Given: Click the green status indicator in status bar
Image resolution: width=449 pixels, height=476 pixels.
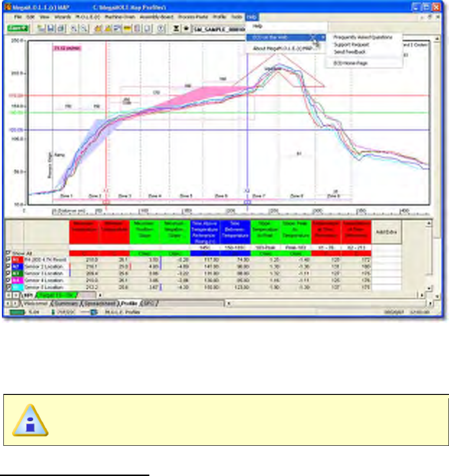Looking at the screenshot, I should (x=17, y=312).
